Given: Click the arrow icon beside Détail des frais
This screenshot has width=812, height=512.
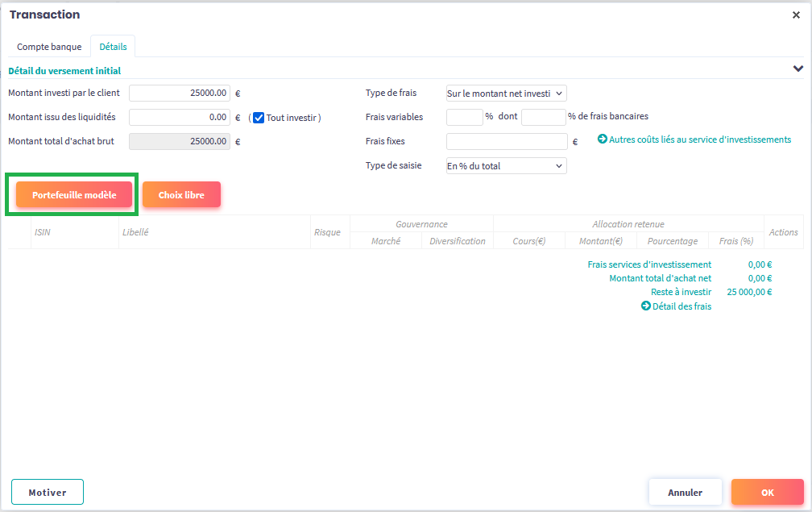Looking at the screenshot, I should pos(645,306).
